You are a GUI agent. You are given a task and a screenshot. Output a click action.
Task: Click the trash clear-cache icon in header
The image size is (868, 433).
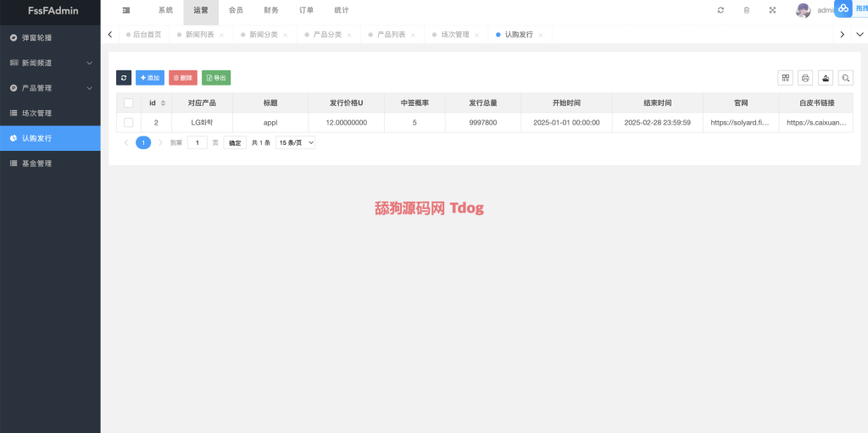coord(746,10)
